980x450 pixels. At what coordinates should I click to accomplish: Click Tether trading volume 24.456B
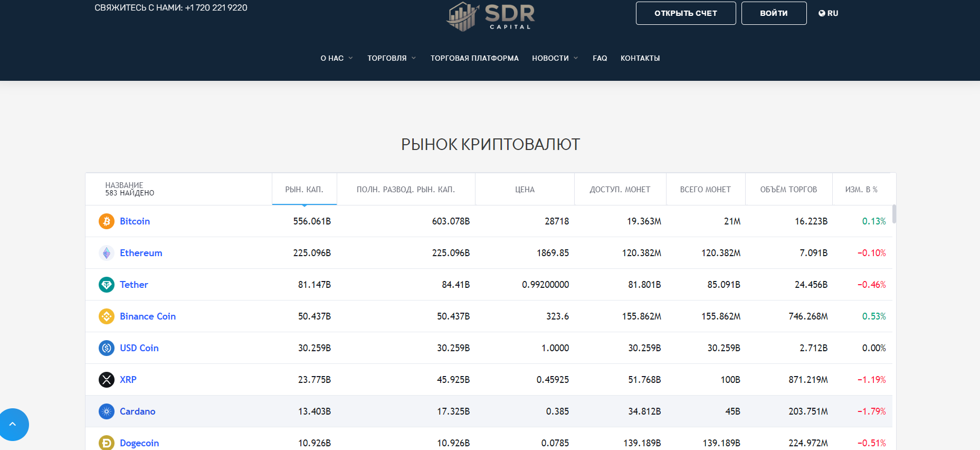811,285
